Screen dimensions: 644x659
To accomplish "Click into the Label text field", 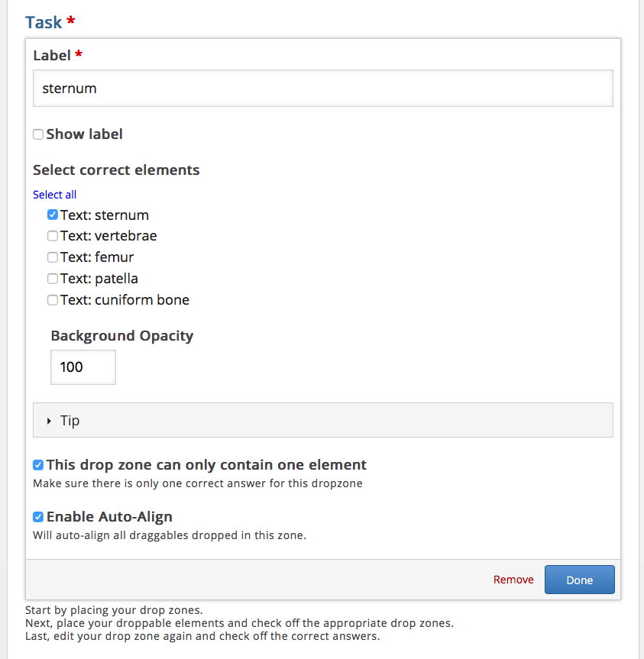I will 323,89.
